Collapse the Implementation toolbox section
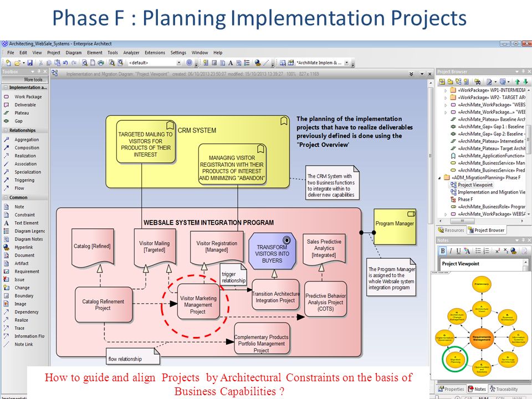532x399 pixels. [x=6, y=88]
